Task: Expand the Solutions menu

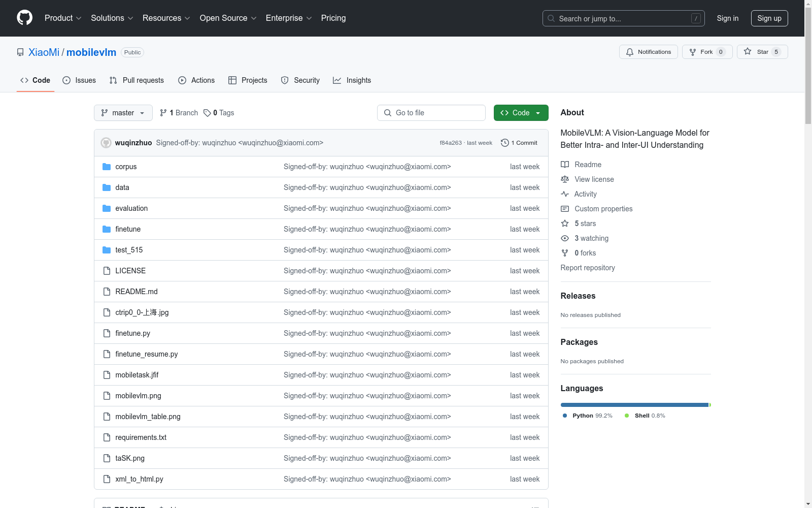Action: (x=112, y=18)
